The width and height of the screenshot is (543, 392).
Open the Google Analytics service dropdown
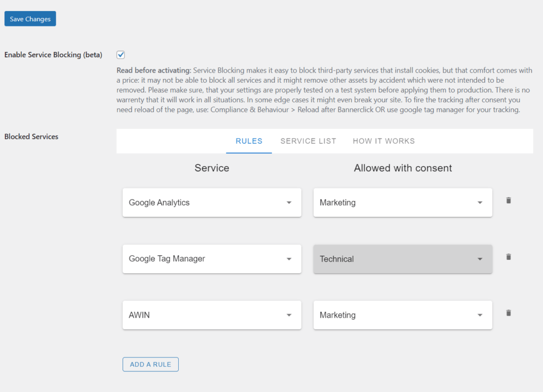tap(212, 203)
